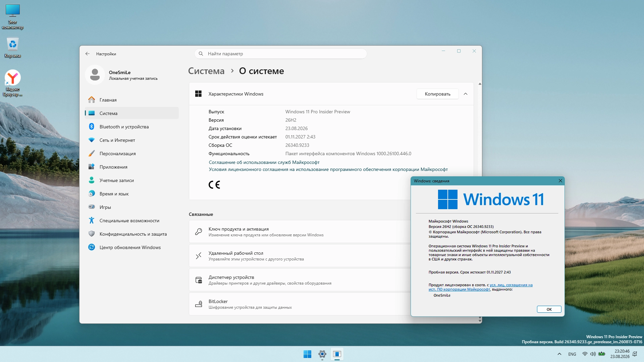Screen dimensions: 644x362
Task: Click the Система breadcrumb
Action: point(206,71)
